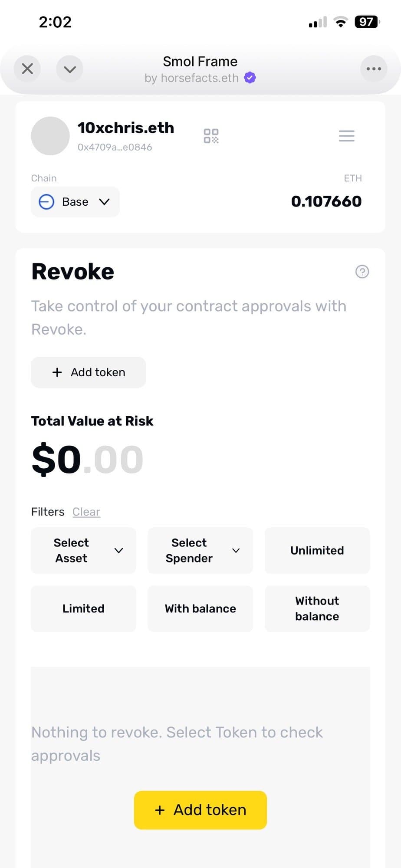Open the Base chain dropdown
The image size is (401, 868).
click(75, 202)
